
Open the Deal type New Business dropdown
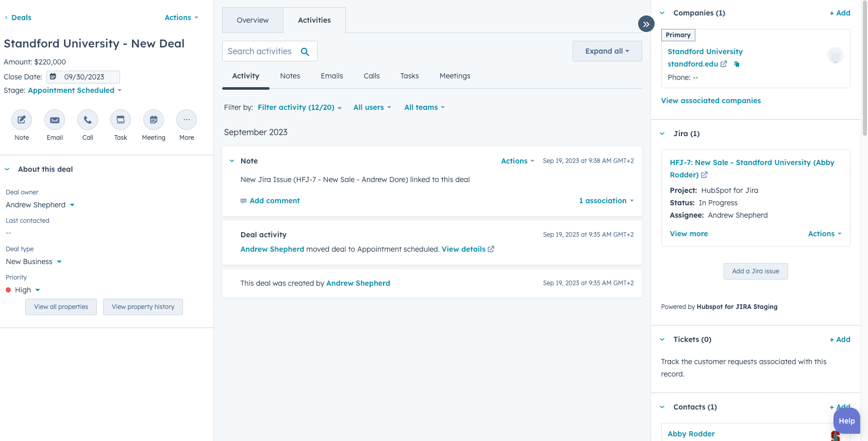click(34, 262)
